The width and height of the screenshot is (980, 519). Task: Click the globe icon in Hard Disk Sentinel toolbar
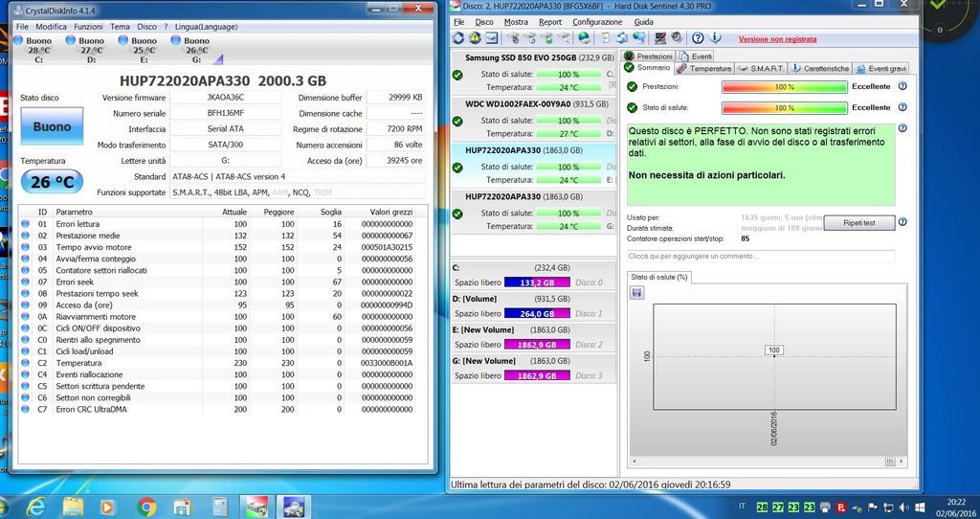[583, 38]
